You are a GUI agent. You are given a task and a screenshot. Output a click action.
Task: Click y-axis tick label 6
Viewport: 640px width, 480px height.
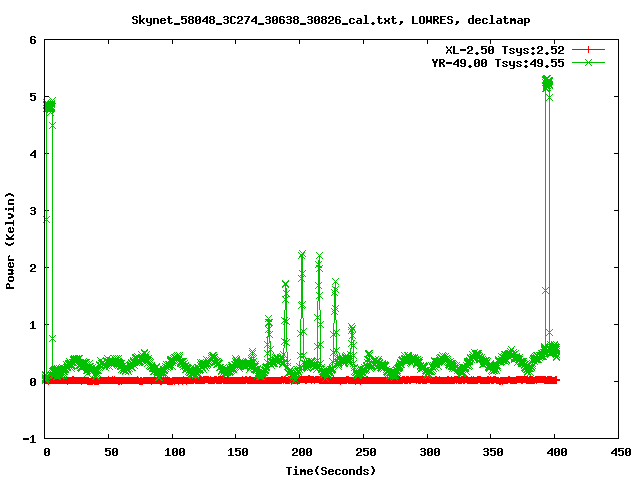(x=33, y=40)
